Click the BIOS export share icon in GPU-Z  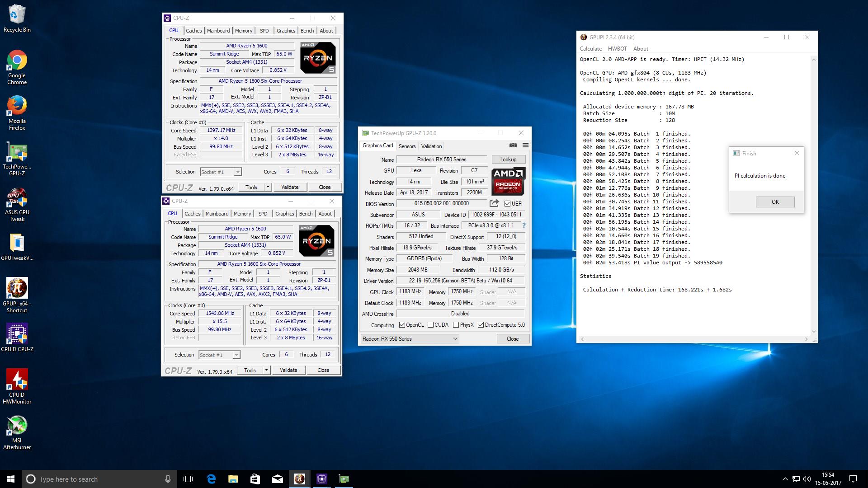click(x=494, y=203)
